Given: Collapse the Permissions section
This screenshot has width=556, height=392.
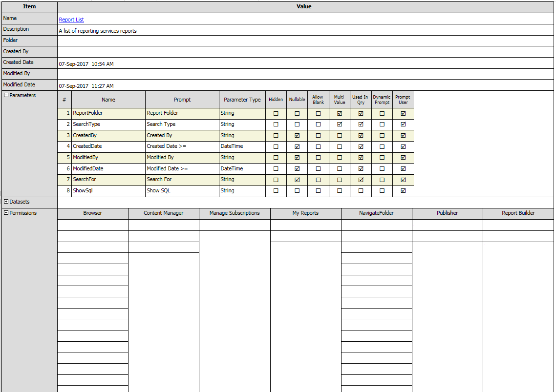Looking at the screenshot, I should pyautogui.click(x=5, y=213).
